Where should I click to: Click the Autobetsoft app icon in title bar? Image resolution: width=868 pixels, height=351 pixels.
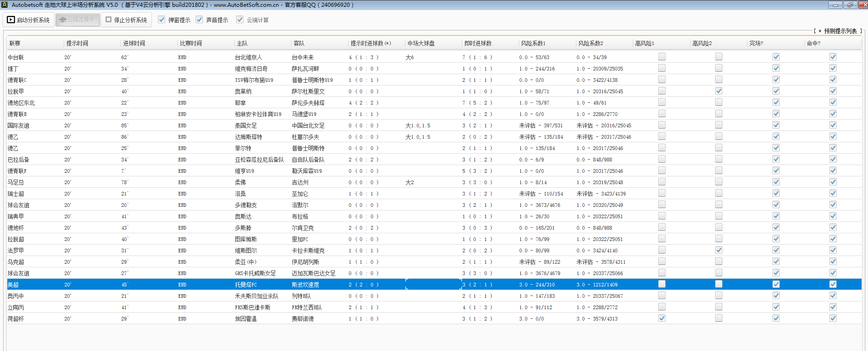click(5, 5)
